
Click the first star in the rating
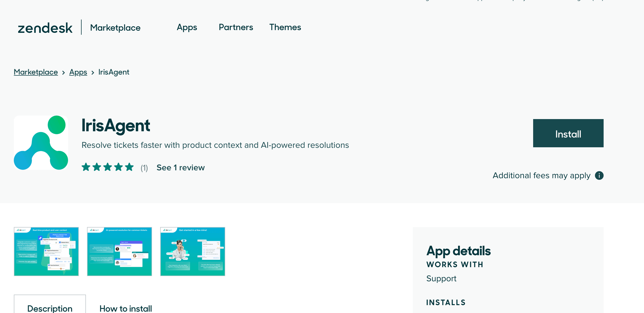(86, 167)
